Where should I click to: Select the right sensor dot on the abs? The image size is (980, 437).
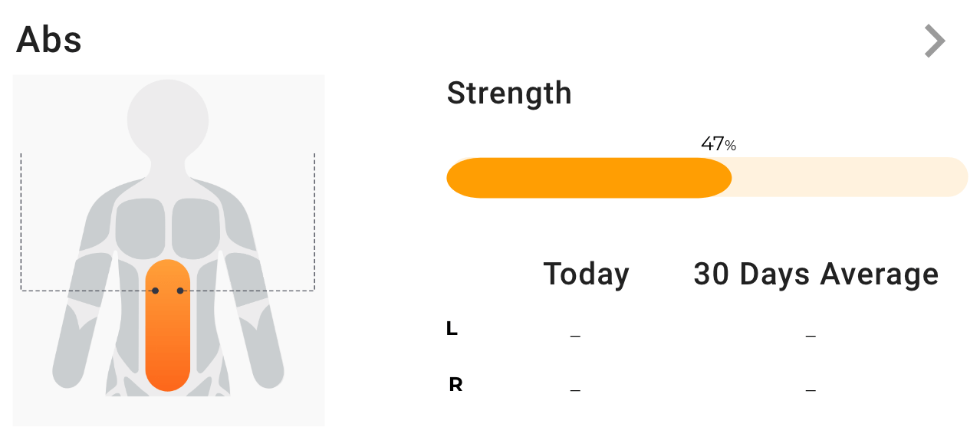(180, 291)
